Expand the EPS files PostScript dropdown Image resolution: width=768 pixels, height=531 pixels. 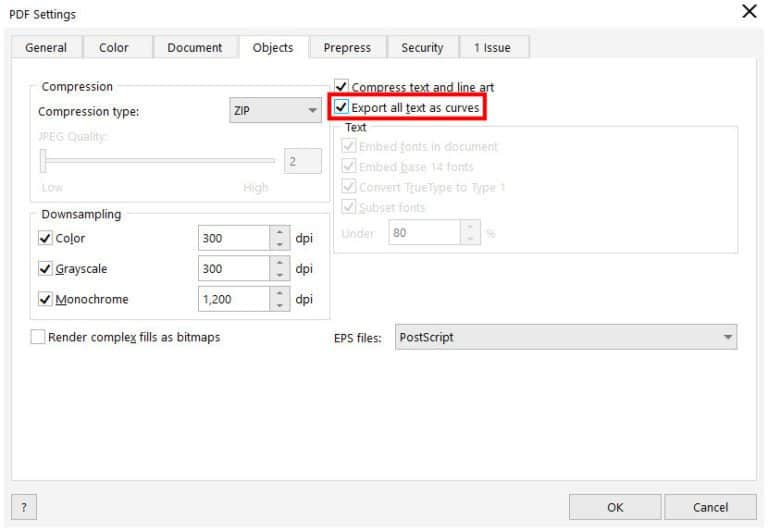point(566,337)
